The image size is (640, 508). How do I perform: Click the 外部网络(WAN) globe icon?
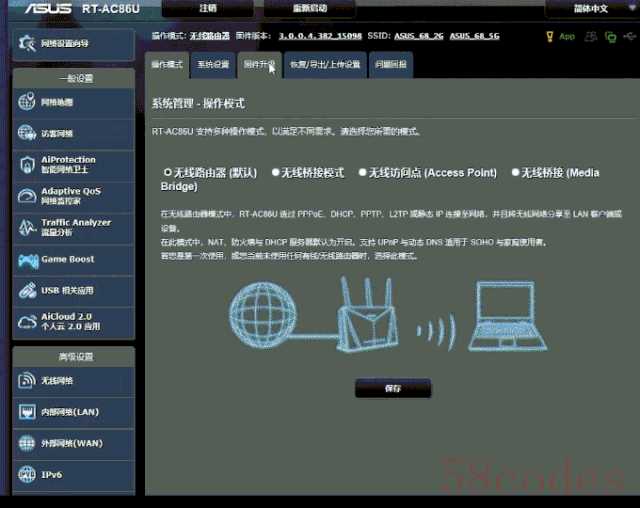(27, 443)
